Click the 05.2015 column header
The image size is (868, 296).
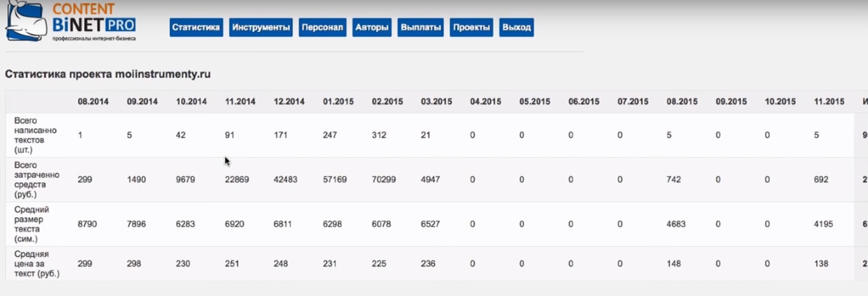tap(535, 102)
